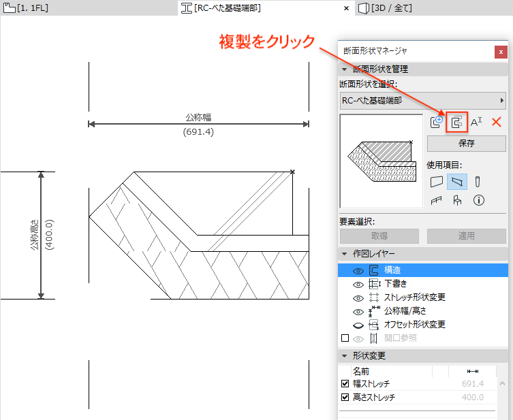
Task: Select the railing usage icon
Action: [437, 200]
